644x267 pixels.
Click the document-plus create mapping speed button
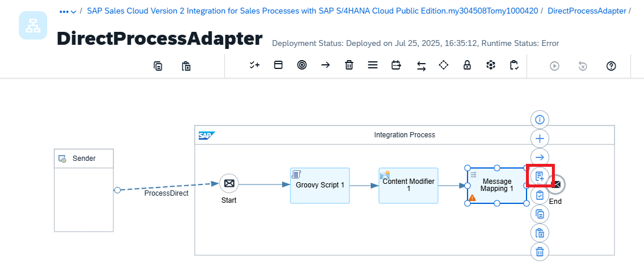[540, 176]
